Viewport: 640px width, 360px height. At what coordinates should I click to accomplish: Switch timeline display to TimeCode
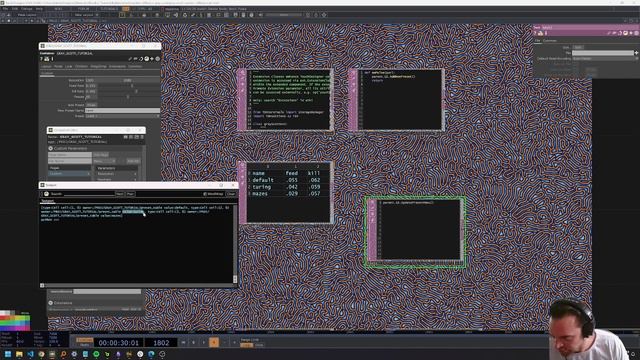(84, 340)
